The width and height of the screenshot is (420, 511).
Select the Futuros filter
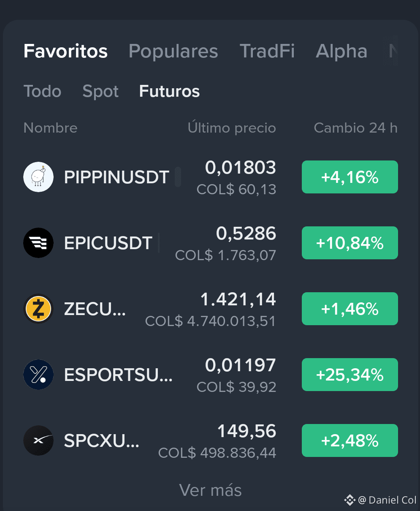pyautogui.click(x=169, y=91)
